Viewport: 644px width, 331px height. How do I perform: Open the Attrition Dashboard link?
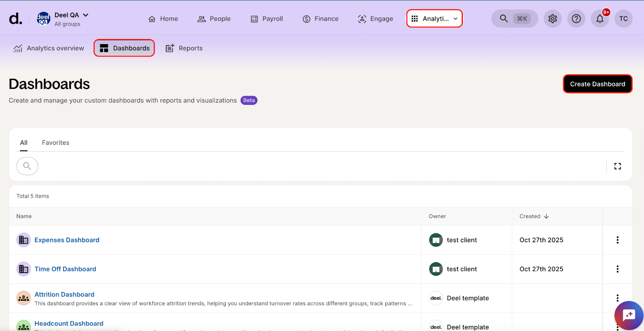(x=64, y=294)
